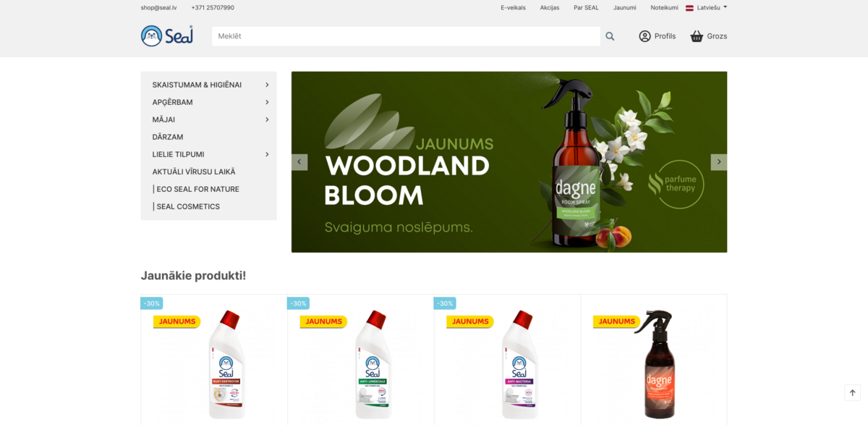This screenshot has height=425, width=868.
Task: Open the Profils user account icon
Action: [x=644, y=36]
